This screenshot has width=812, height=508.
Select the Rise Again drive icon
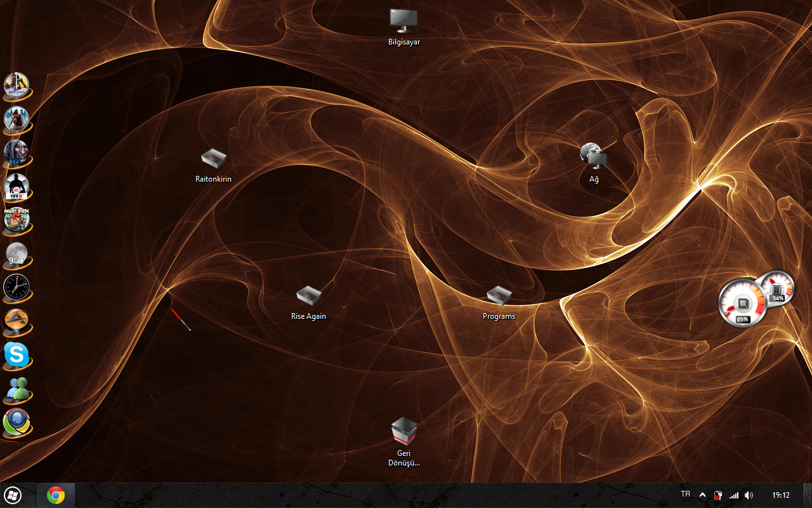(308, 296)
